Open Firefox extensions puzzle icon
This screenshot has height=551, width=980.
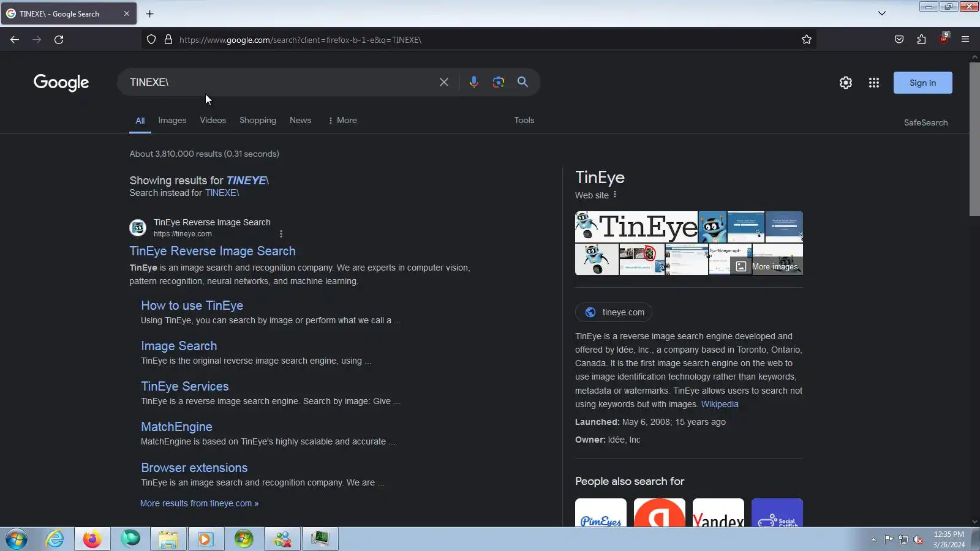coord(921,40)
